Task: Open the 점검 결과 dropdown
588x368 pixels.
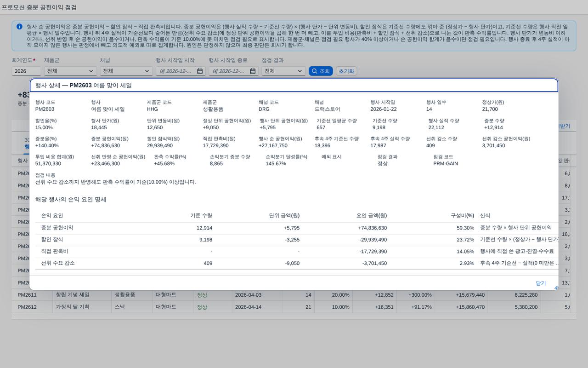Action: 283,71
